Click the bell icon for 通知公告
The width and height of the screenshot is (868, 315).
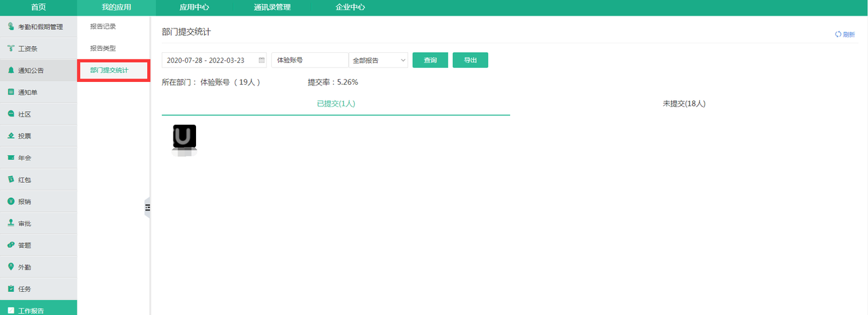coord(11,70)
